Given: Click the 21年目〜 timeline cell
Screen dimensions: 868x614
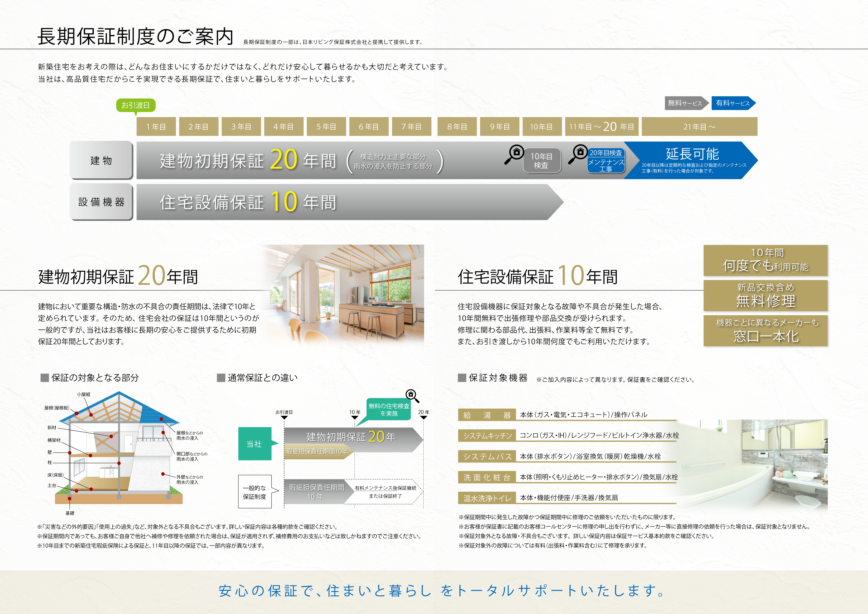Looking at the screenshot, I should (699, 127).
